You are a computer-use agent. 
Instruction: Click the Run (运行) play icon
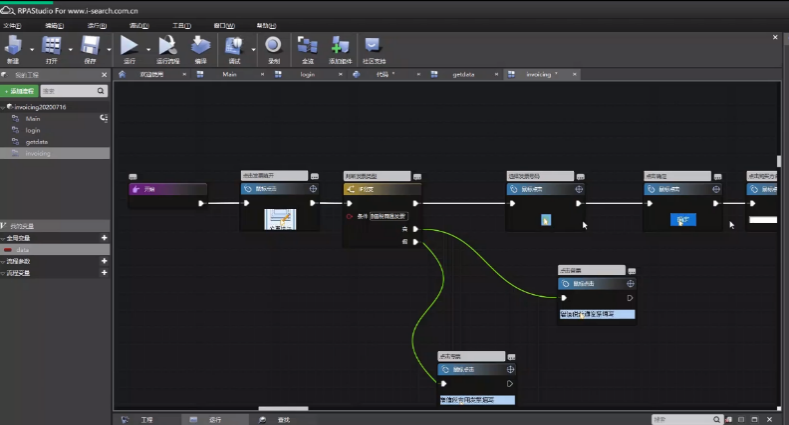point(129,46)
